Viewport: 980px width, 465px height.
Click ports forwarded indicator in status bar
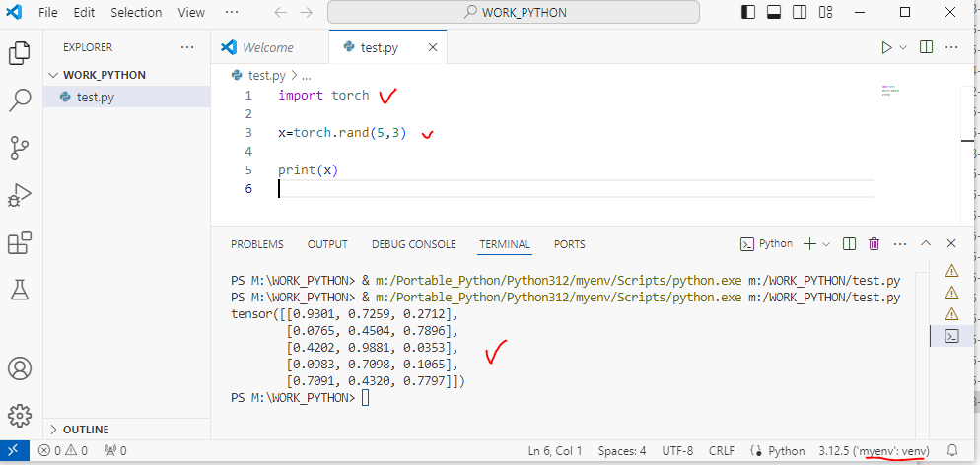pyautogui.click(x=115, y=450)
